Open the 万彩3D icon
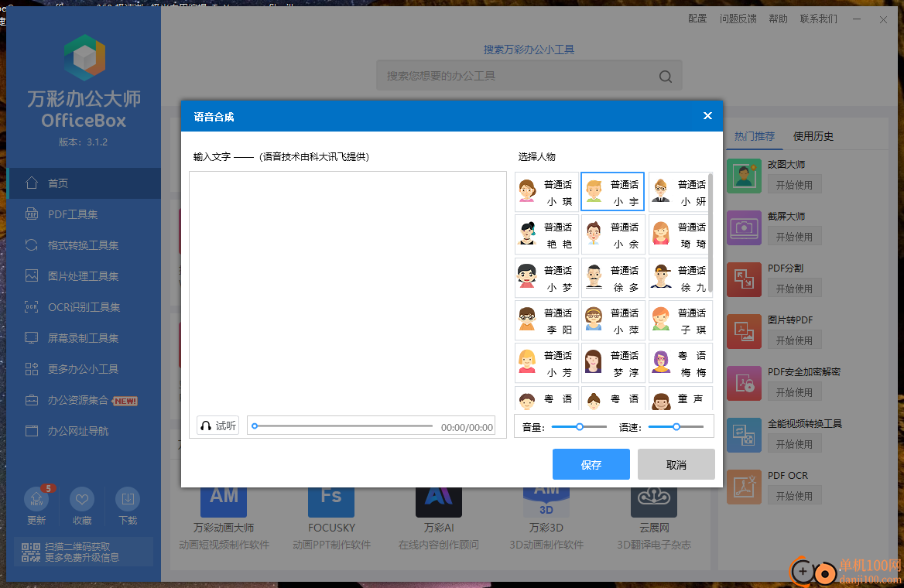 point(546,501)
